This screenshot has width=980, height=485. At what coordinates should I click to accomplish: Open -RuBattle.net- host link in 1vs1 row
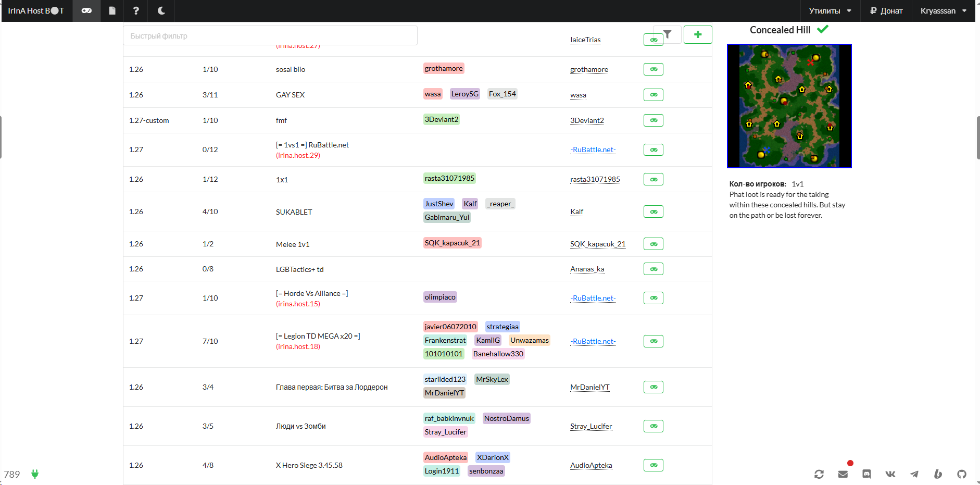click(593, 150)
